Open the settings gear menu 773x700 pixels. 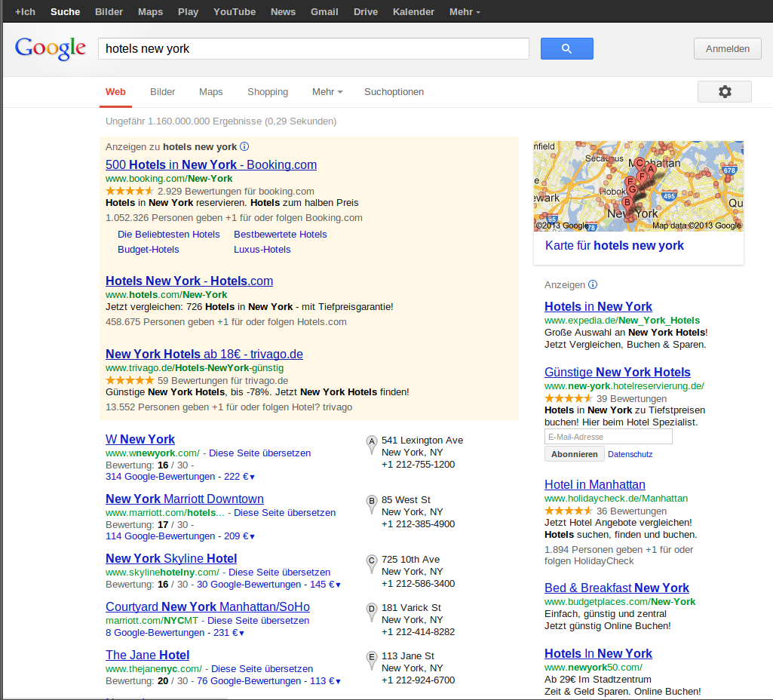(724, 91)
